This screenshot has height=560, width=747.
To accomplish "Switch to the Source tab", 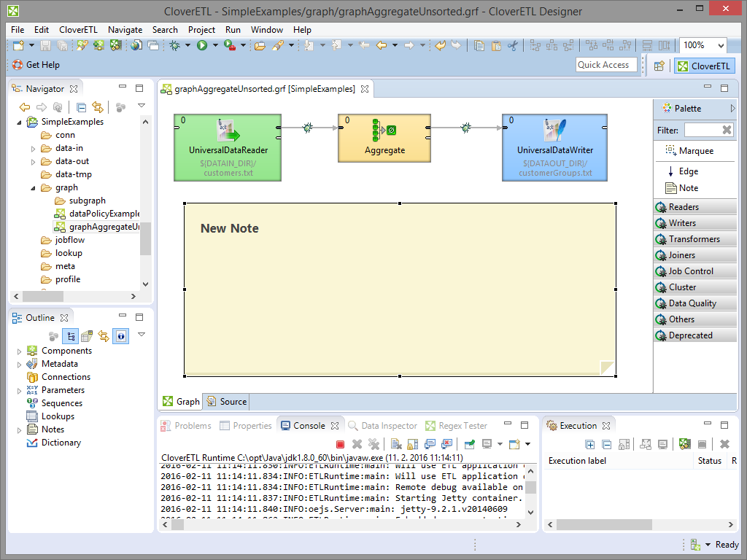I will tap(227, 401).
